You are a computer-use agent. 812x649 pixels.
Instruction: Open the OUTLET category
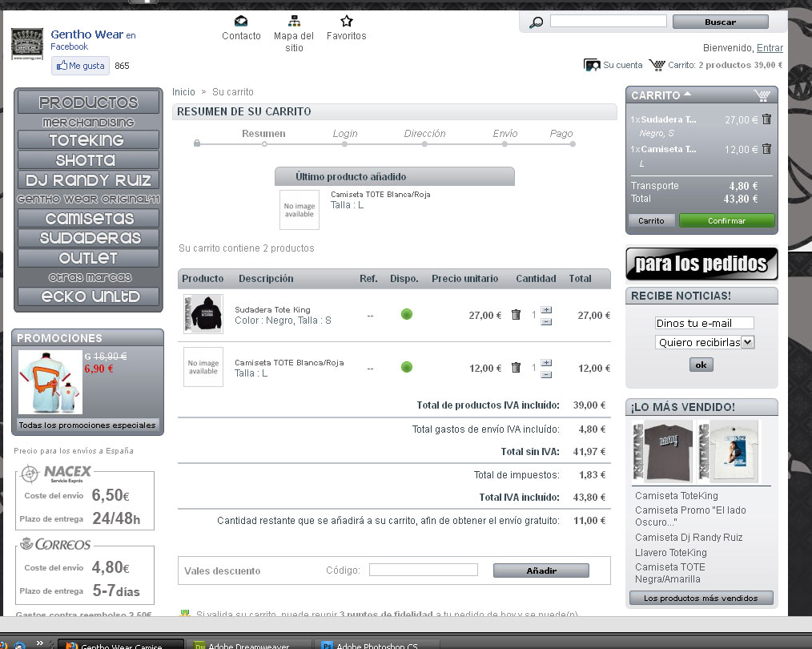coord(89,258)
